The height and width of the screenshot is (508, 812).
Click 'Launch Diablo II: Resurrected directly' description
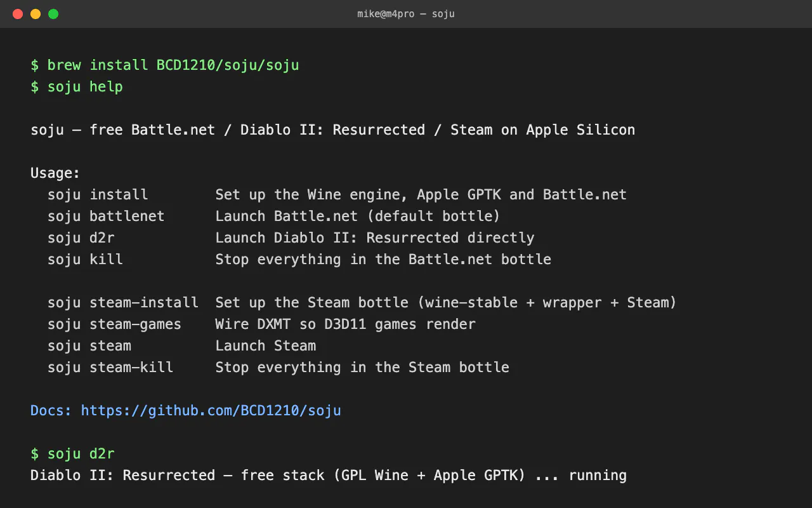(375, 238)
